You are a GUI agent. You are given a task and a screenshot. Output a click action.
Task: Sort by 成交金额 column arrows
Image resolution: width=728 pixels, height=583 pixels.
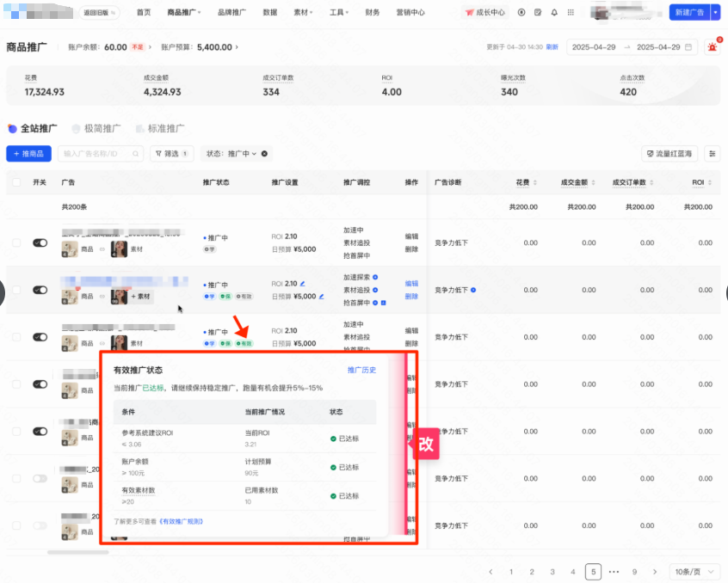click(x=593, y=183)
